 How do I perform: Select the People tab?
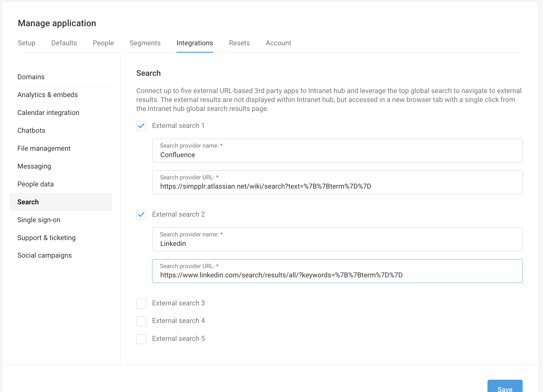[x=103, y=43]
